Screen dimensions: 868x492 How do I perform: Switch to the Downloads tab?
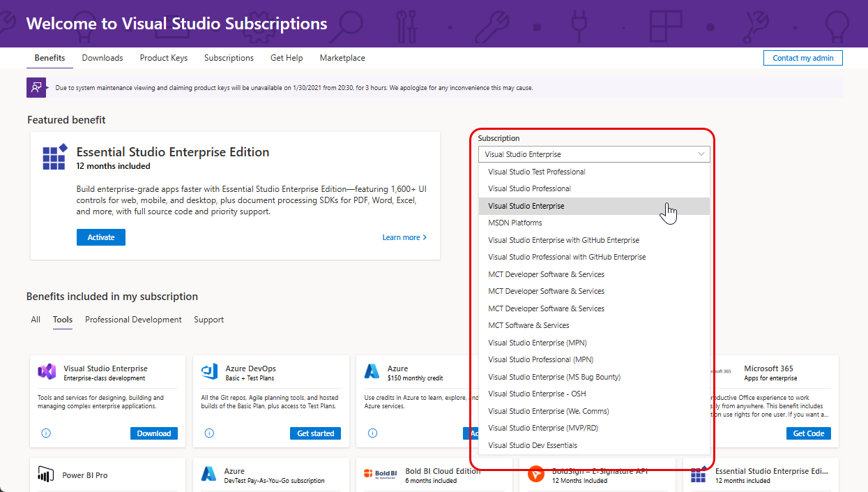[102, 58]
